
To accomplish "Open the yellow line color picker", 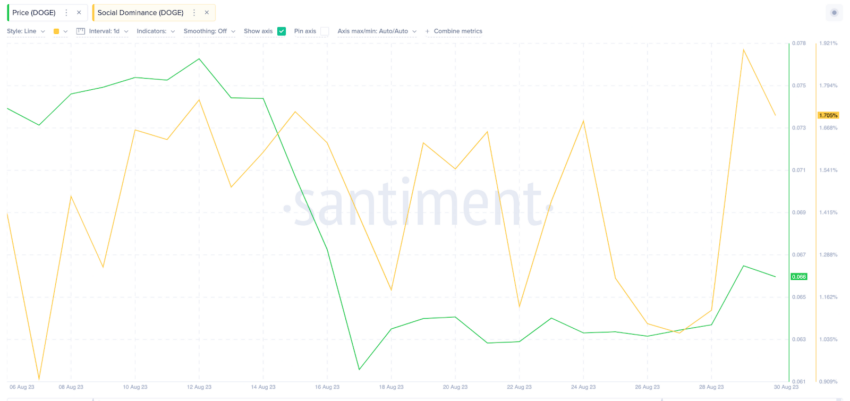I will [x=60, y=31].
